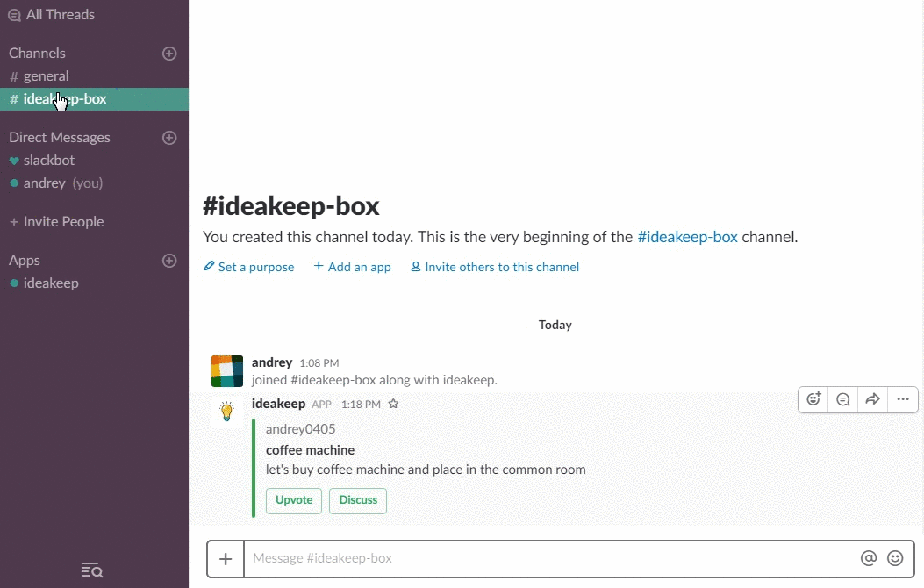Add a reaction to the ideakeep message
Screen dimensions: 924x588
click(x=813, y=399)
